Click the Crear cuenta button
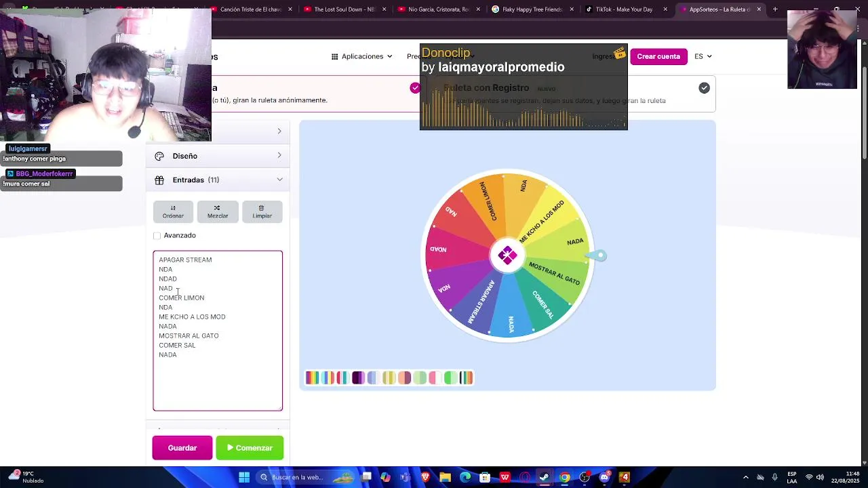The image size is (868, 488). [x=658, y=56]
